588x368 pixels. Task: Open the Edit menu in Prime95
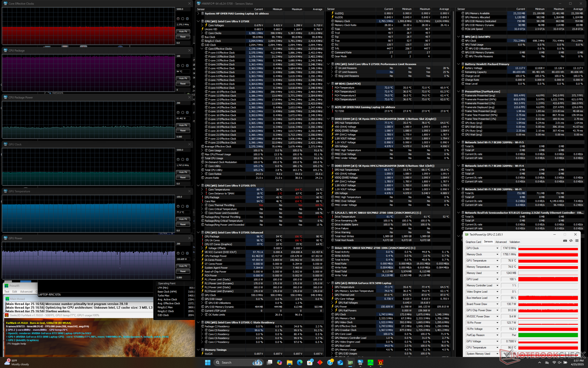[x=15, y=292]
